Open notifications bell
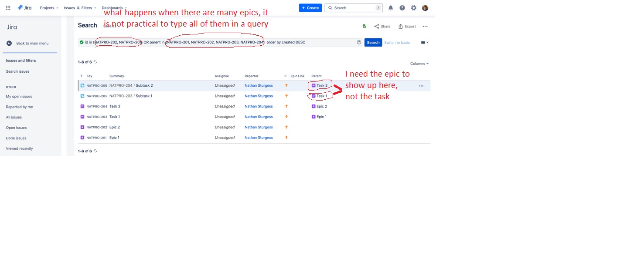 coord(391,7)
